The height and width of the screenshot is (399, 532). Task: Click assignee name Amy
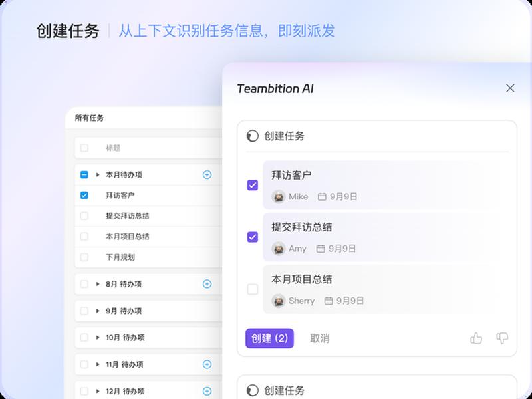297,249
